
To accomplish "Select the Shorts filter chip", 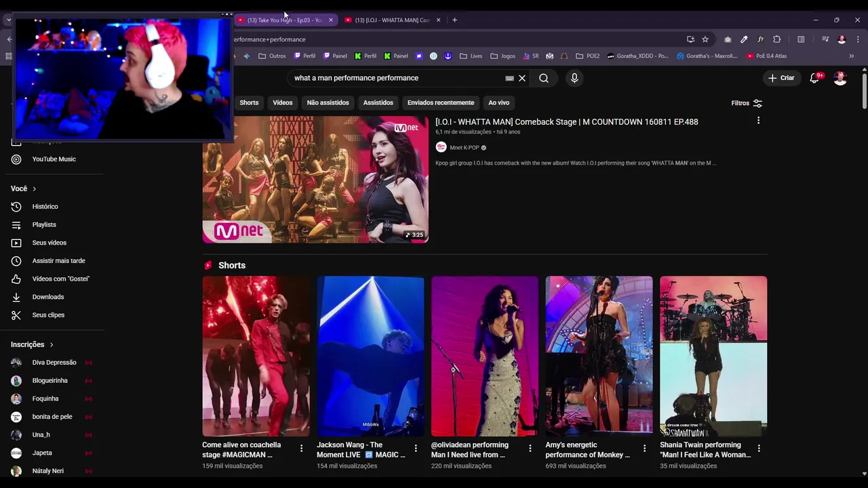I will coord(249,103).
